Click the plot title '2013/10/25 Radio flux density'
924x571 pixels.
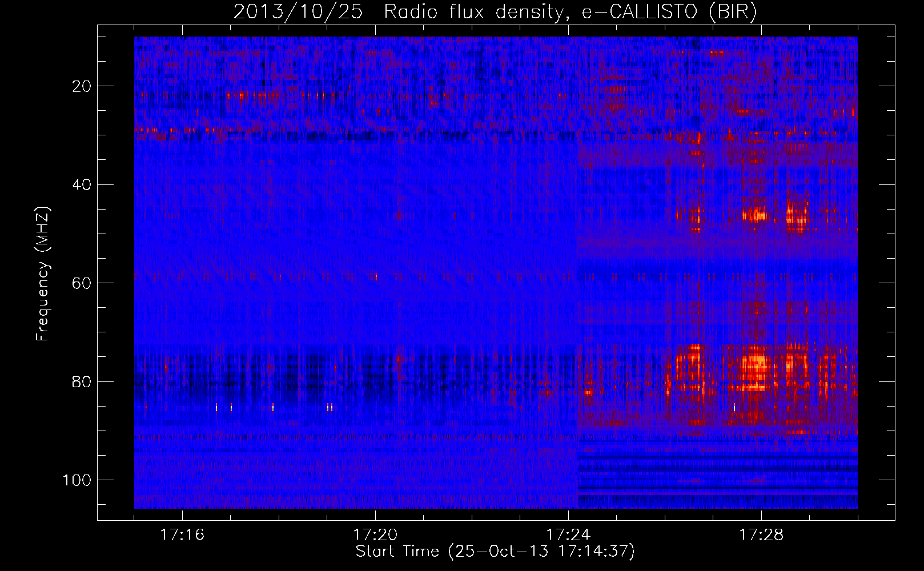pyautogui.click(x=495, y=12)
